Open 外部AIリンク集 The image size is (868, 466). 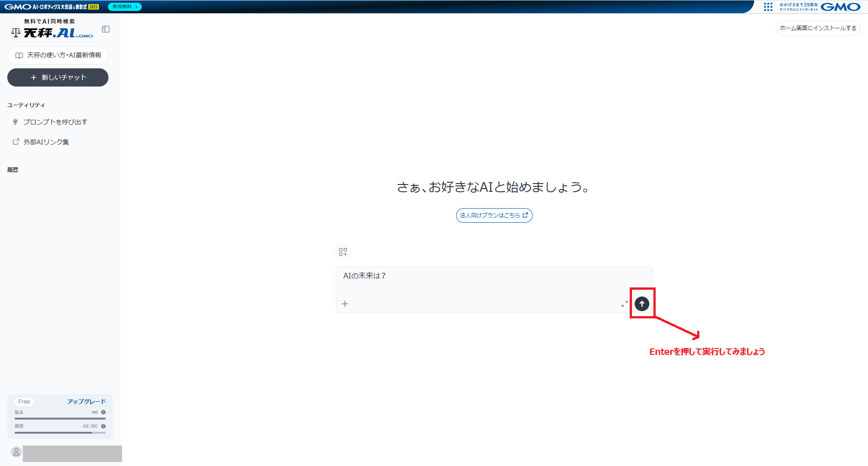point(46,142)
